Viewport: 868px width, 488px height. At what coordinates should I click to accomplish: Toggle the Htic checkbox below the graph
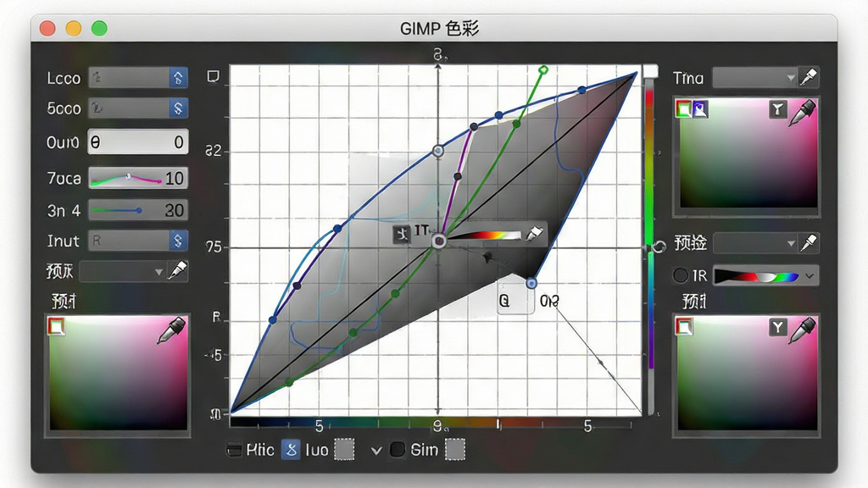(234, 450)
